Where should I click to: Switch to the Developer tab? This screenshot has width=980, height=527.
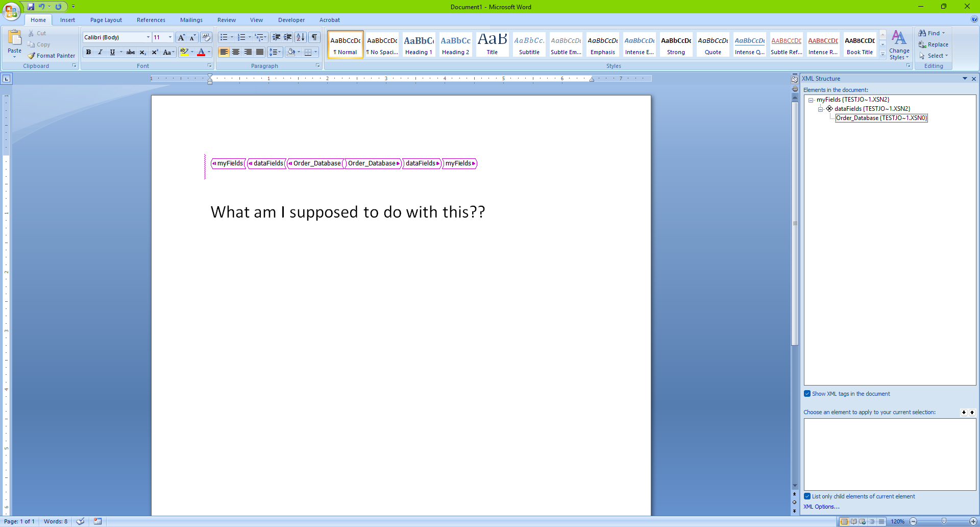point(291,20)
